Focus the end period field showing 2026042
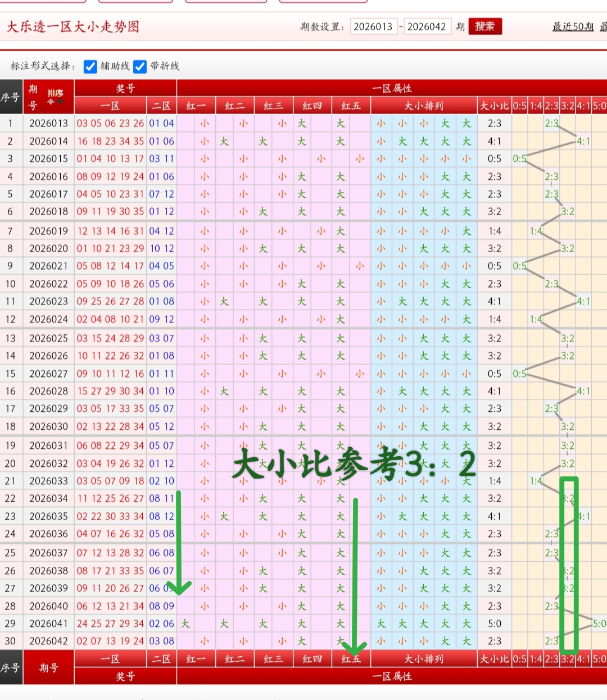607x700 pixels. [x=427, y=26]
